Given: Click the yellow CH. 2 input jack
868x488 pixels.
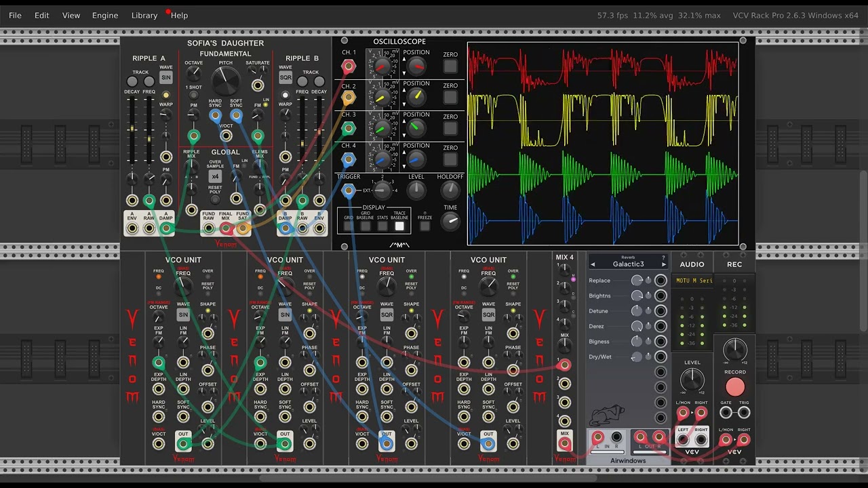Looking at the screenshot, I should point(348,98).
